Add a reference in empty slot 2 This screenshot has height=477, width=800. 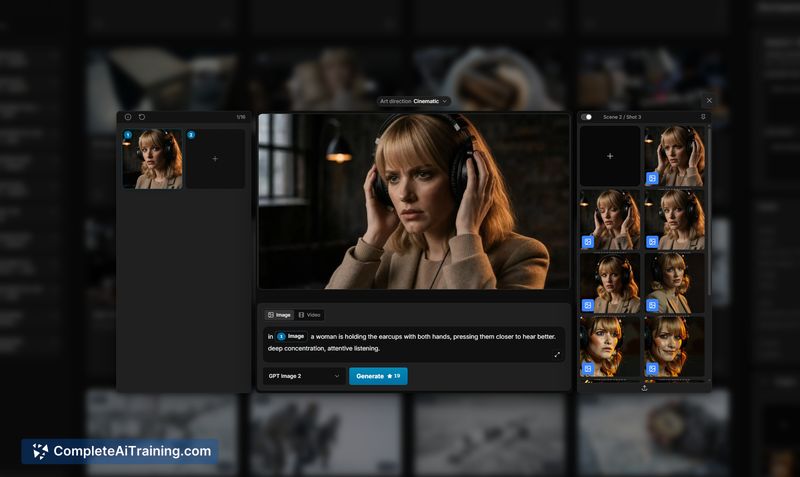click(x=215, y=159)
